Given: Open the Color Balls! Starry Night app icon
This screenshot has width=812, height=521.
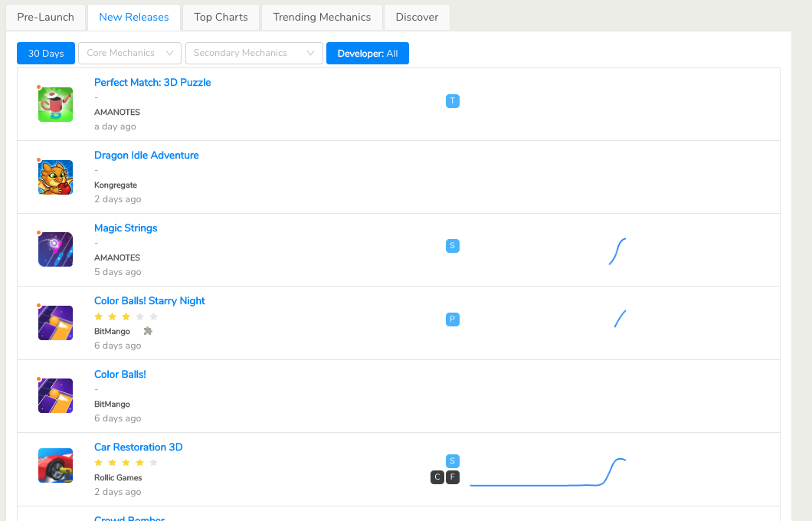Looking at the screenshot, I should (x=55, y=323).
